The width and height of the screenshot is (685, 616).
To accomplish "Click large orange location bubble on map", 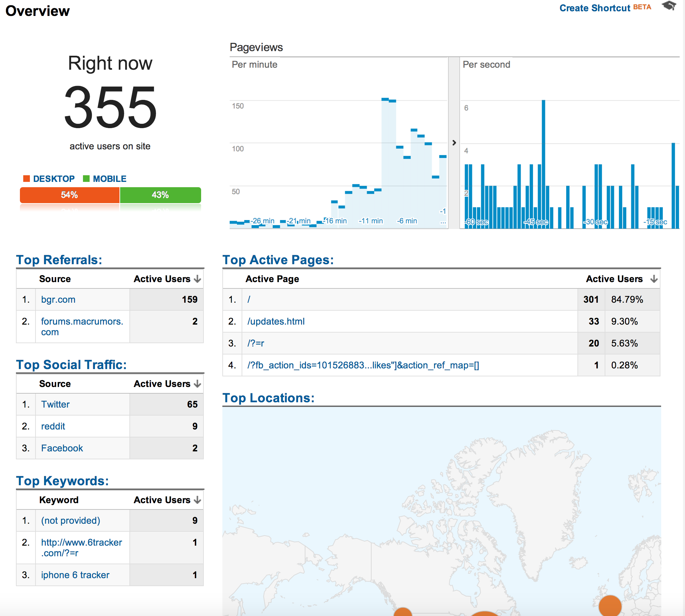I will point(610,606).
